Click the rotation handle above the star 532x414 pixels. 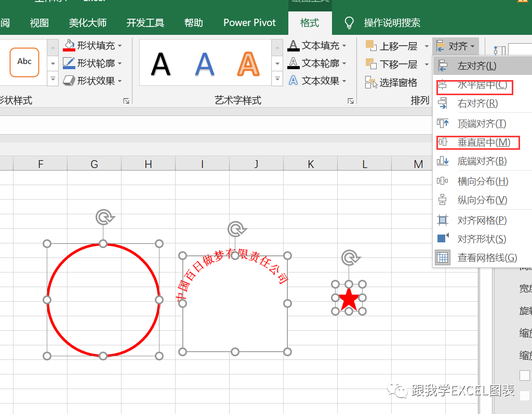click(351, 258)
